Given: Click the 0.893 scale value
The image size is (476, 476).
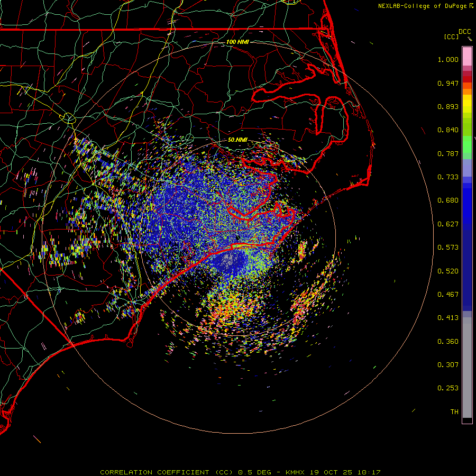Looking at the screenshot, I should 448,106.
